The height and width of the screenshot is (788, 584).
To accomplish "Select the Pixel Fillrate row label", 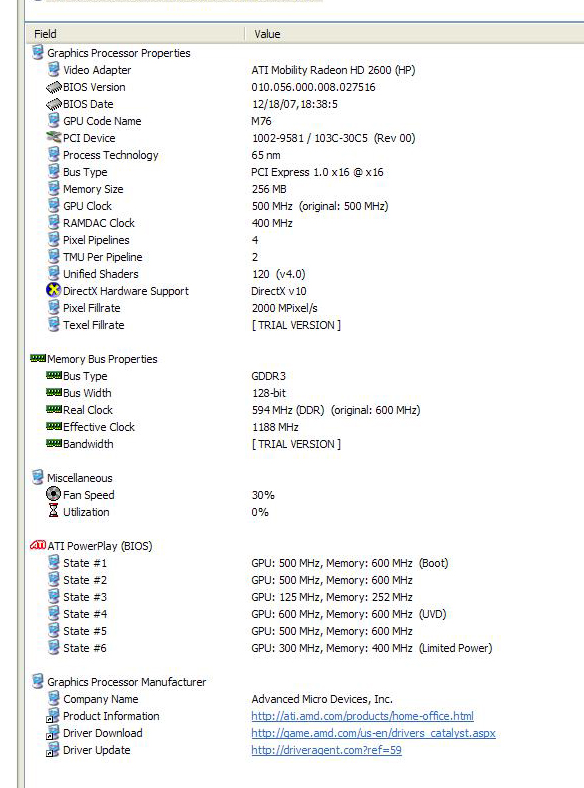I will tap(91, 308).
